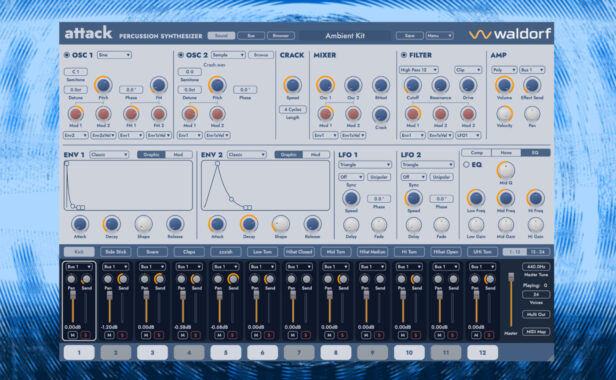Adjust the Mixer Osc 2 level knob
Screen dimensions: 616x380
click(x=353, y=85)
